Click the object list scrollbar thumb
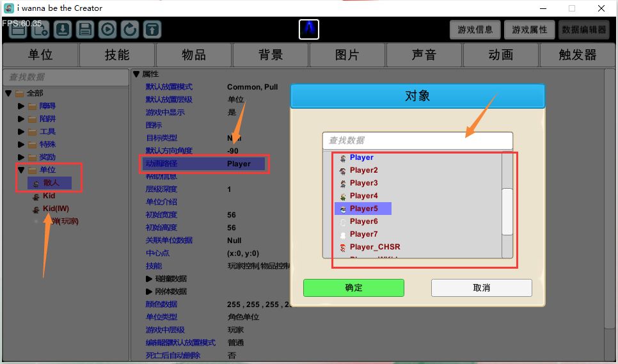Screen dimensions: 618x364 point(507,212)
